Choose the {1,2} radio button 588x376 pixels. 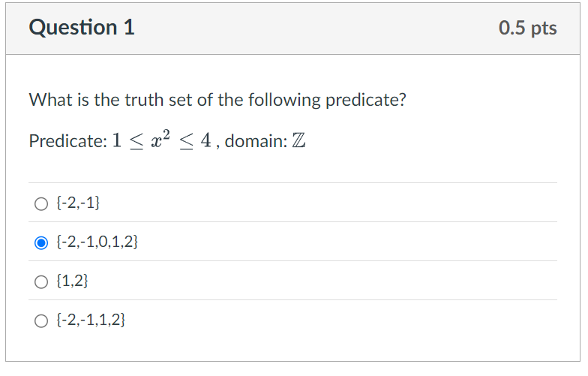click(40, 281)
